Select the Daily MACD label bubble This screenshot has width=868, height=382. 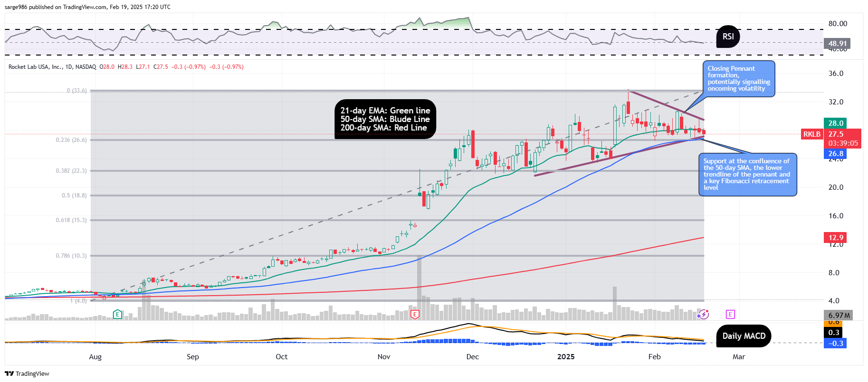744,336
